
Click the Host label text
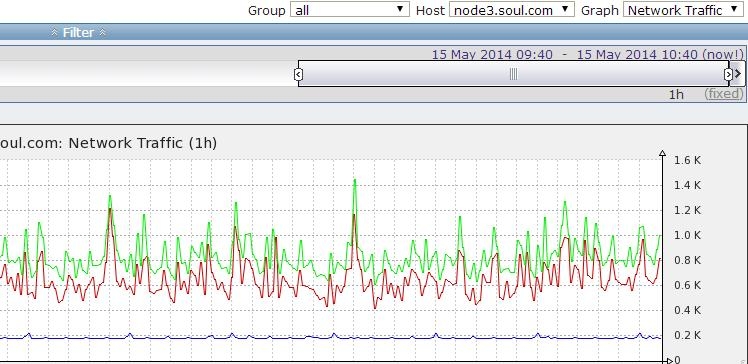tap(430, 10)
